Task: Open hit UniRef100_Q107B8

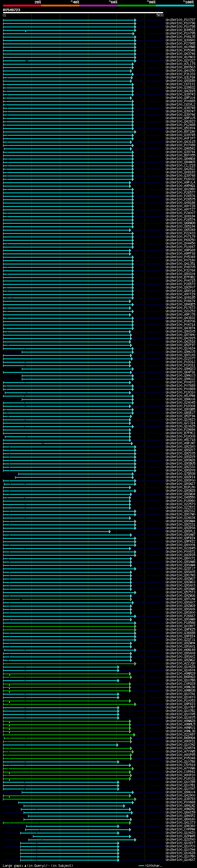Action: tap(180, 680)
